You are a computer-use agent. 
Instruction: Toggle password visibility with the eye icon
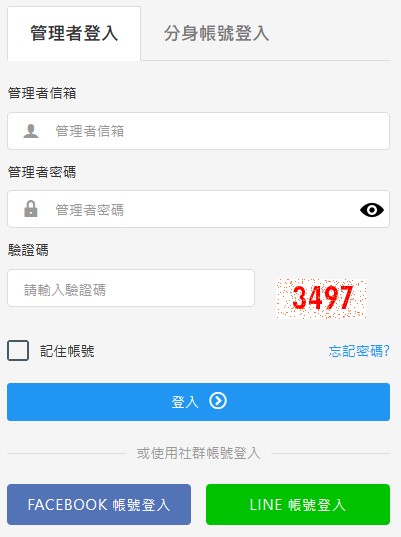coord(372,210)
